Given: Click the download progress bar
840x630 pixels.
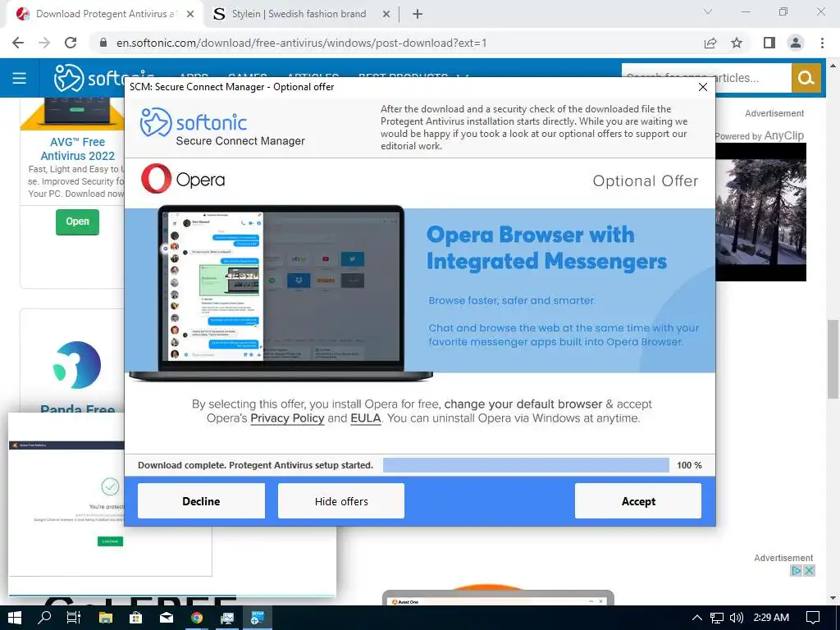Looking at the screenshot, I should [x=526, y=465].
